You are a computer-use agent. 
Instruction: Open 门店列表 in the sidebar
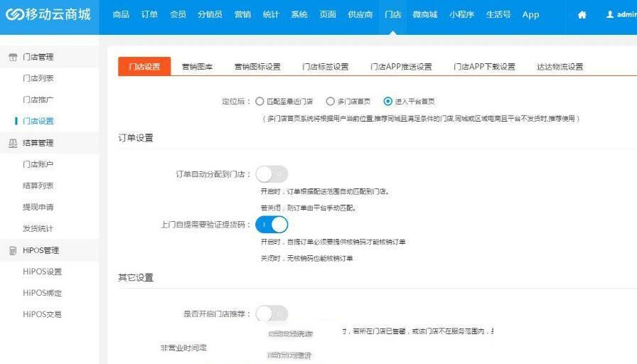(x=38, y=78)
